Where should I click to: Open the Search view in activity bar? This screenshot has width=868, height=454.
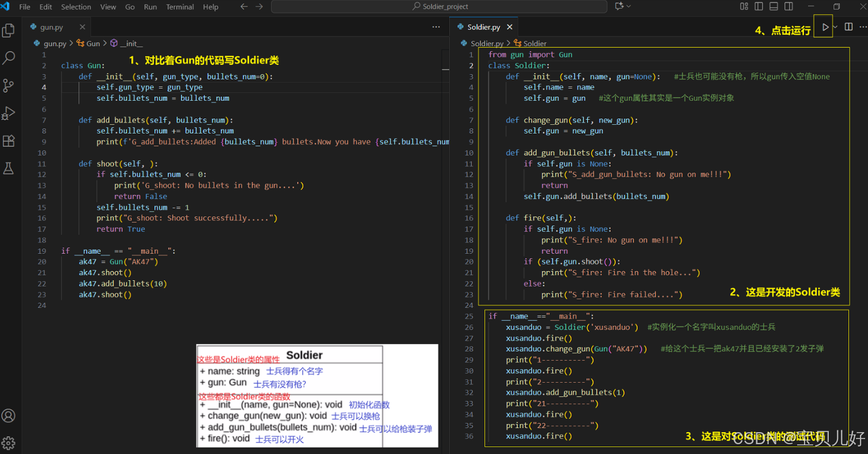pos(9,58)
